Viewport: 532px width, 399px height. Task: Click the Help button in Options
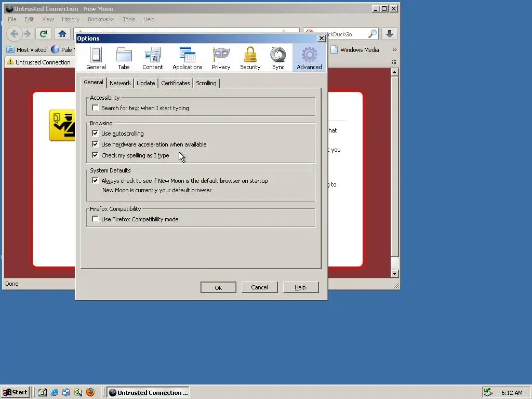click(300, 287)
